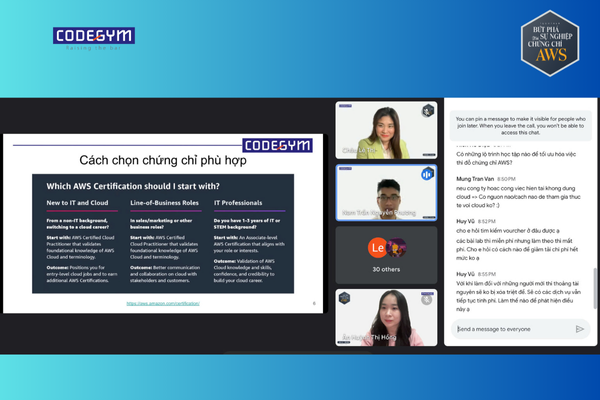Click the send message arrow icon
600x400 pixels.
[579, 329]
